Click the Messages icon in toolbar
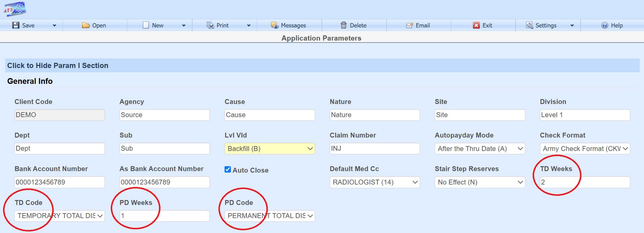The height and width of the screenshot is (233, 644). coord(274,25)
